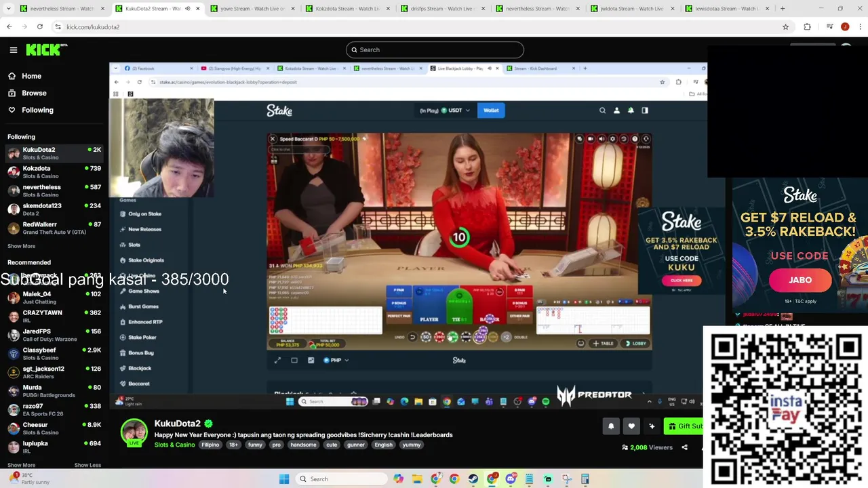Open skemdota123 channel in Following list
868x488 pixels.
point(54,209)
